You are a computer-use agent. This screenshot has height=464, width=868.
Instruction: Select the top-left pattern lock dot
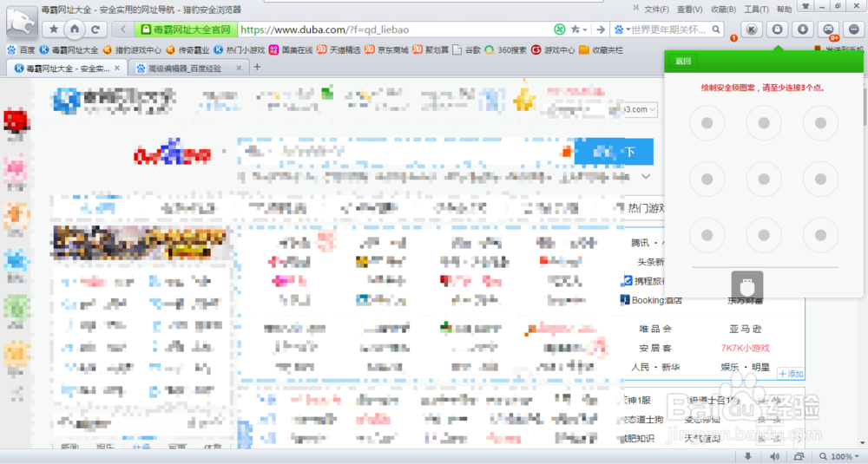click(707, 123)
